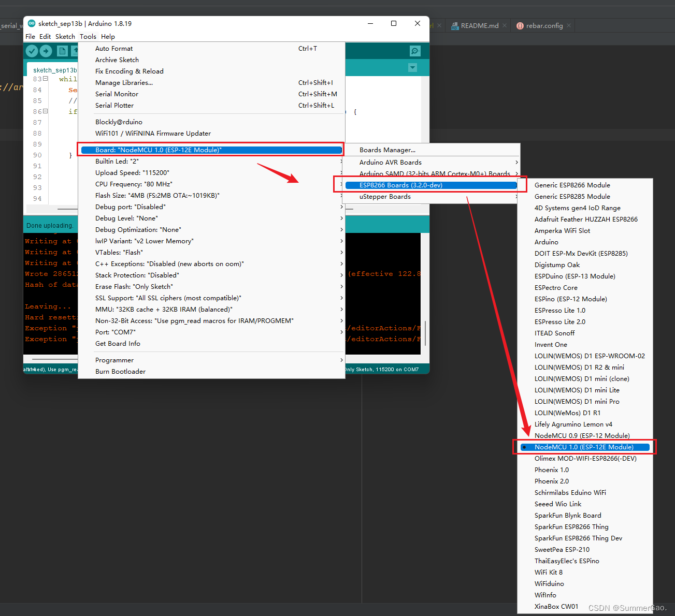The image size is (675, 616).
Task: Select ESPDuino (ESP-13 Module) board
Action: click(585, 276)
